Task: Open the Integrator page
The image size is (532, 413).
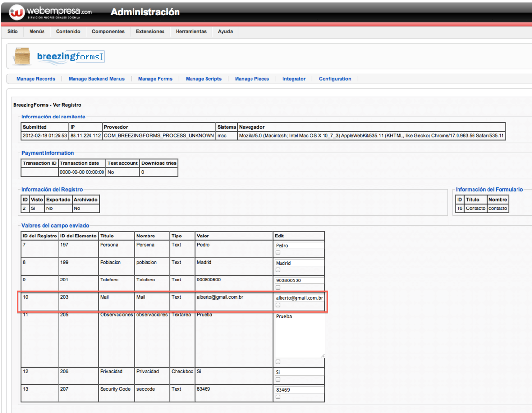Action: click(x=294, y=79)
